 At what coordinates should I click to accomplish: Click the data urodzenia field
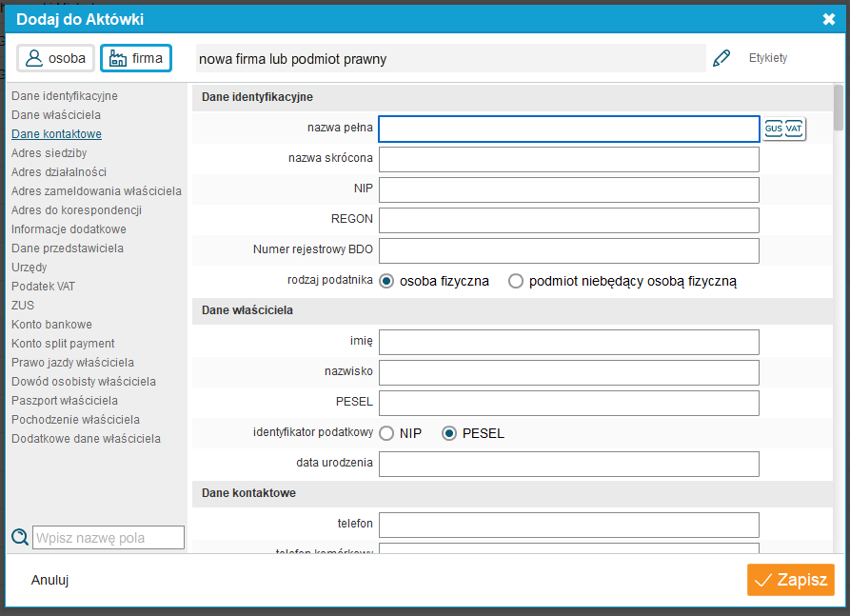click(x=568, y=465)
